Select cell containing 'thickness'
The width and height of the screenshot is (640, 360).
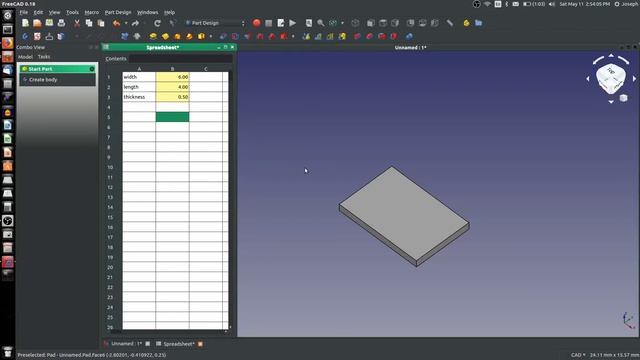(x=139, y=97)
